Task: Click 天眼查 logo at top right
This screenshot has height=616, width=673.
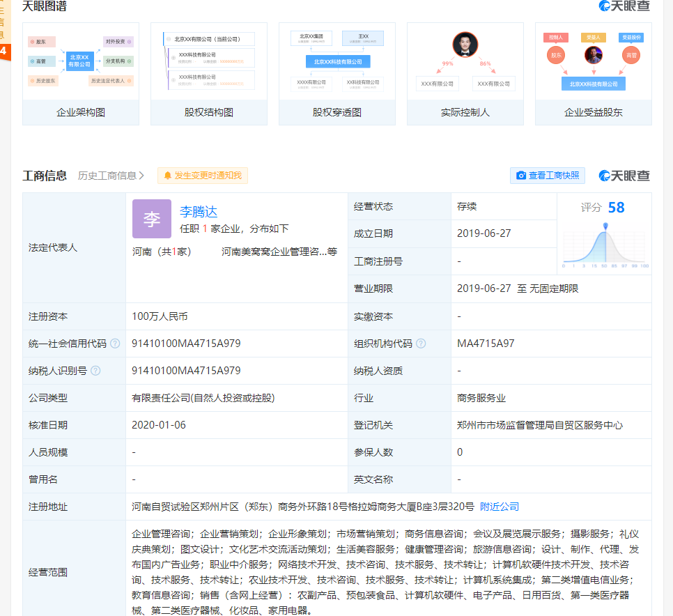Action: (x=624, y=6)
